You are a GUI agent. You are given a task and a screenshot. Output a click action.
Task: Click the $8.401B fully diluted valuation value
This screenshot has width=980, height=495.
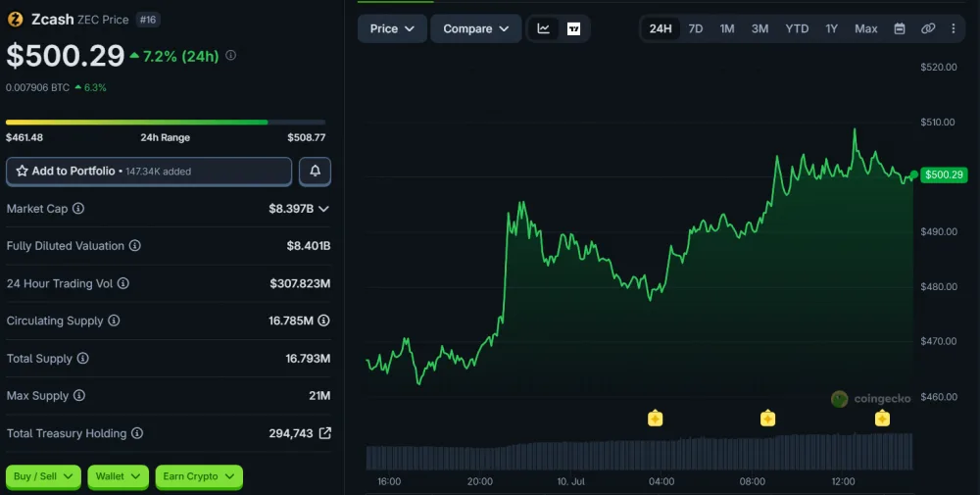pos(309,246)
